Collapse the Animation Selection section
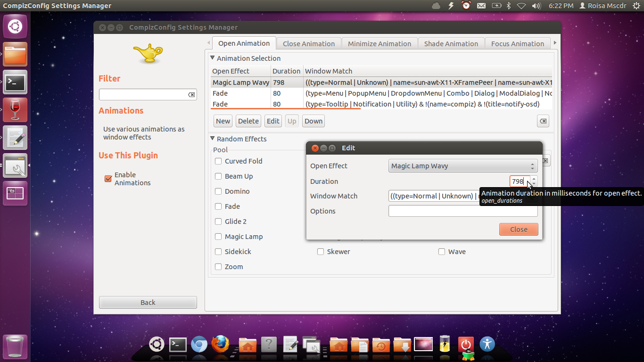Image resolution: width=644 pixels, height=362 pixels. pos(212,58)
